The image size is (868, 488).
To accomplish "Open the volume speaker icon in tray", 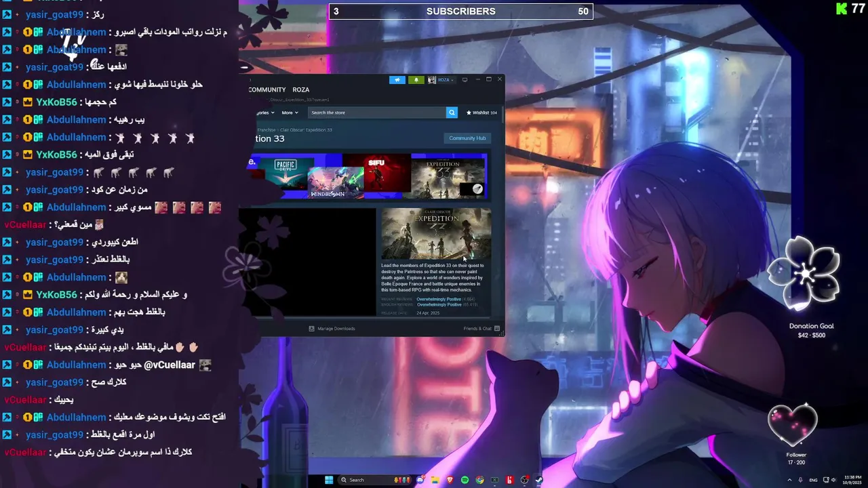I will (833, 480).
